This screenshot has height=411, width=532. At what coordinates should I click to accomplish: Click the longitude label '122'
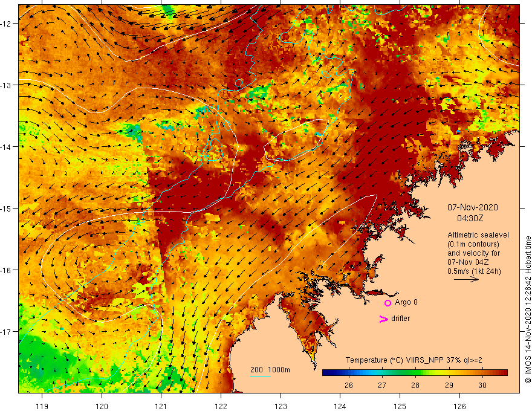[x=221, y=406]
